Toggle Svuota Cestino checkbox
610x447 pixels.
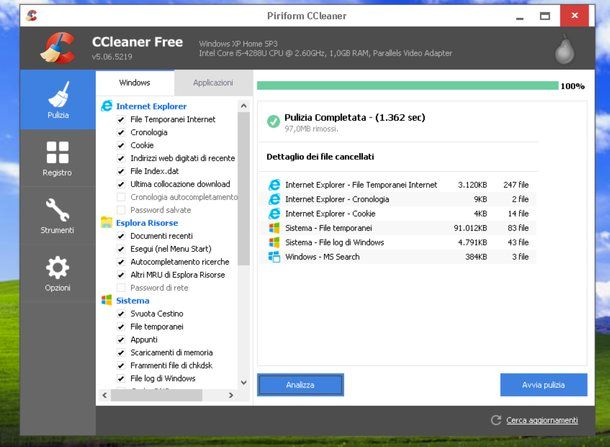pyautogui.click(x=121, y=314)
